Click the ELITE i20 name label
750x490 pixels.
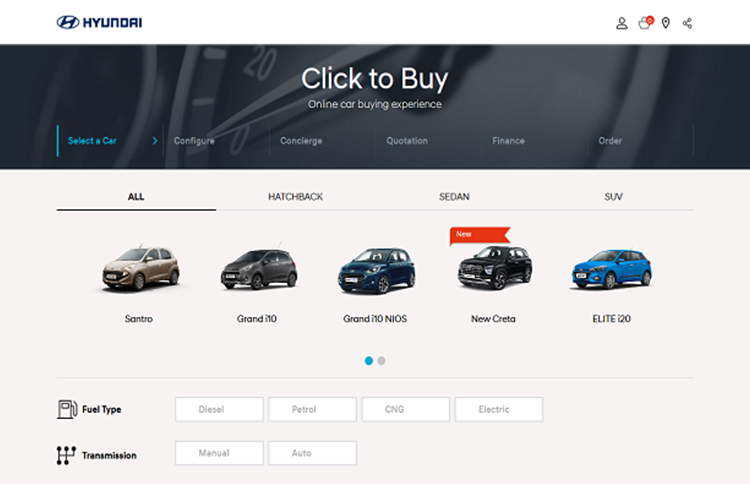point(611,319)
